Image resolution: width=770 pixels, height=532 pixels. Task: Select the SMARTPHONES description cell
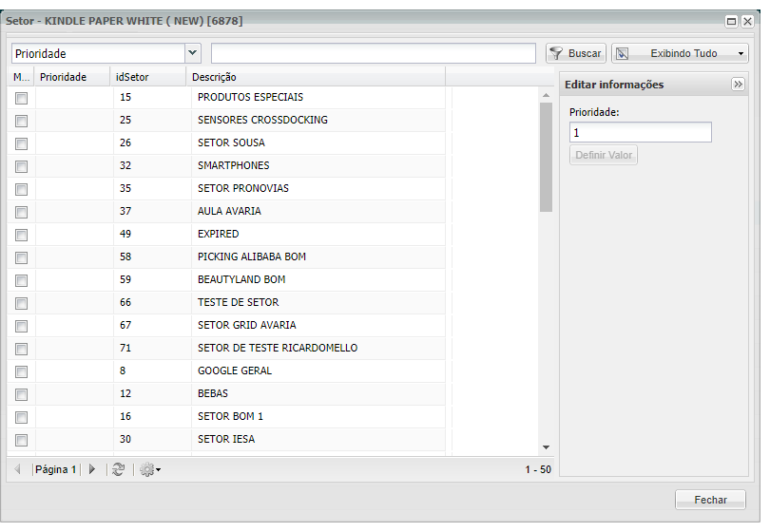click(x=318, y=165)
